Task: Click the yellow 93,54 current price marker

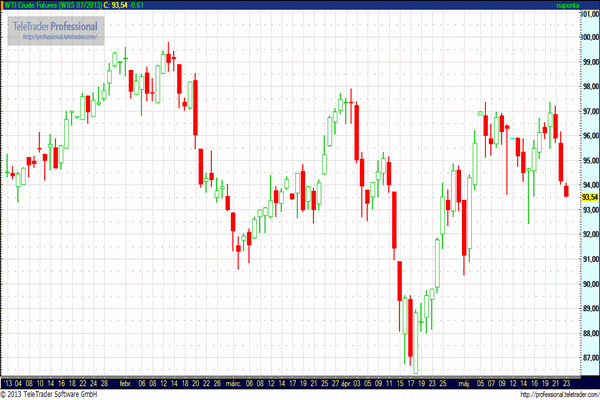Action: coord(589,197)
